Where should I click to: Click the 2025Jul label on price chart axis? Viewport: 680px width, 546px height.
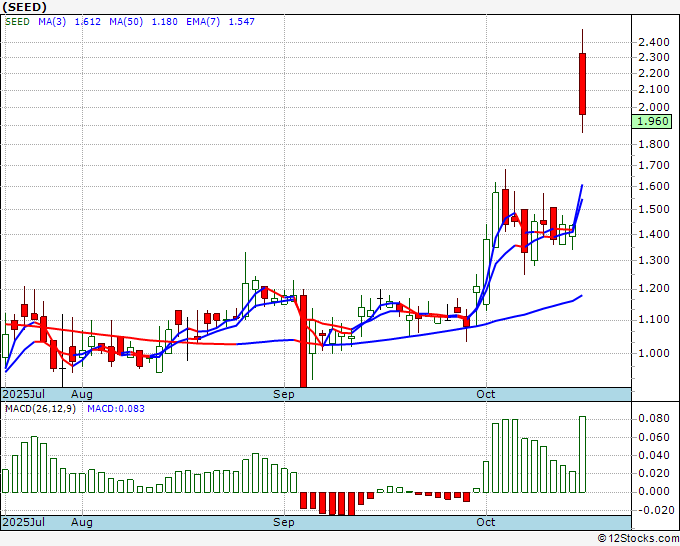[x=24, y=394]
